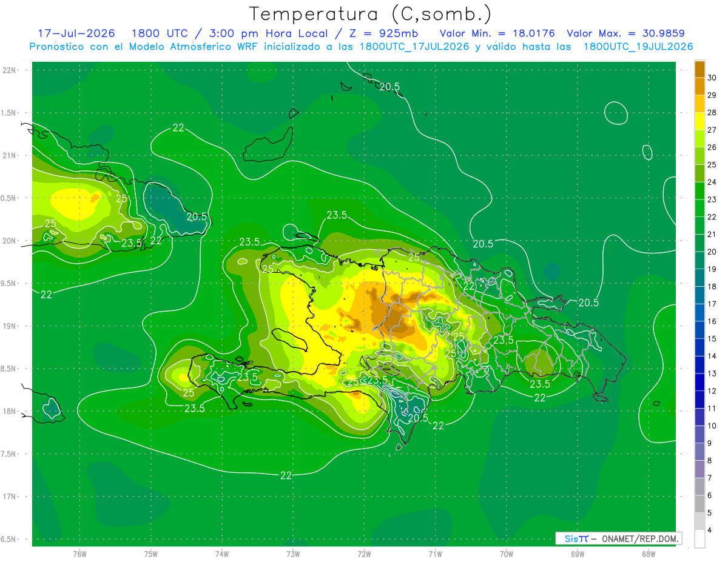Click the "21N" latitude axis label
Viewport: 728px width, 562px height.
coord(10,156)
